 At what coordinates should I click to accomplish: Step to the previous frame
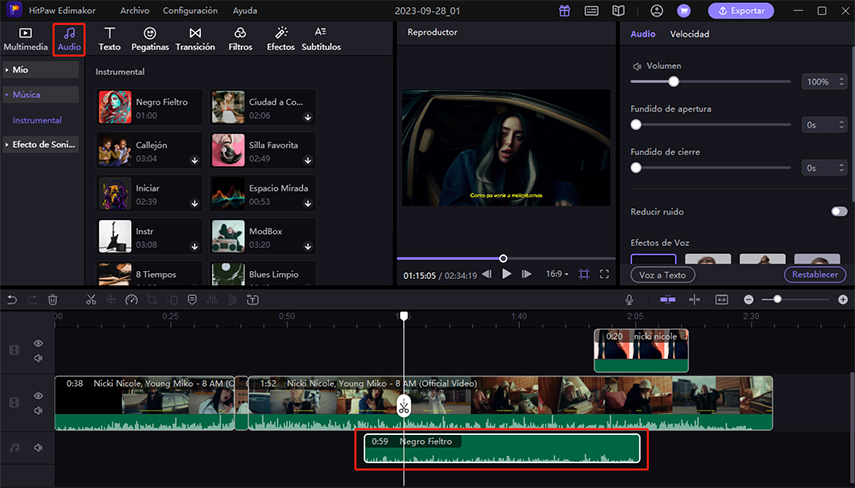[x=487, y=274]
